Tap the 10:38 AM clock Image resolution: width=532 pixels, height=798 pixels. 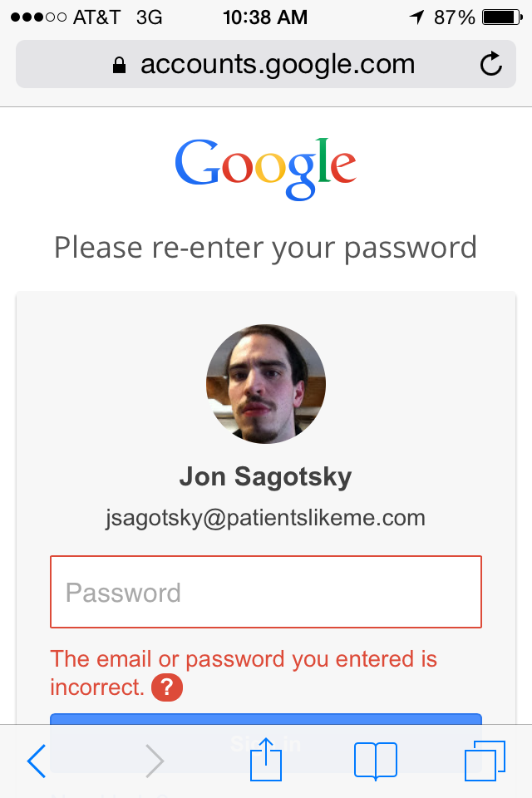click(x=266, y=17)
